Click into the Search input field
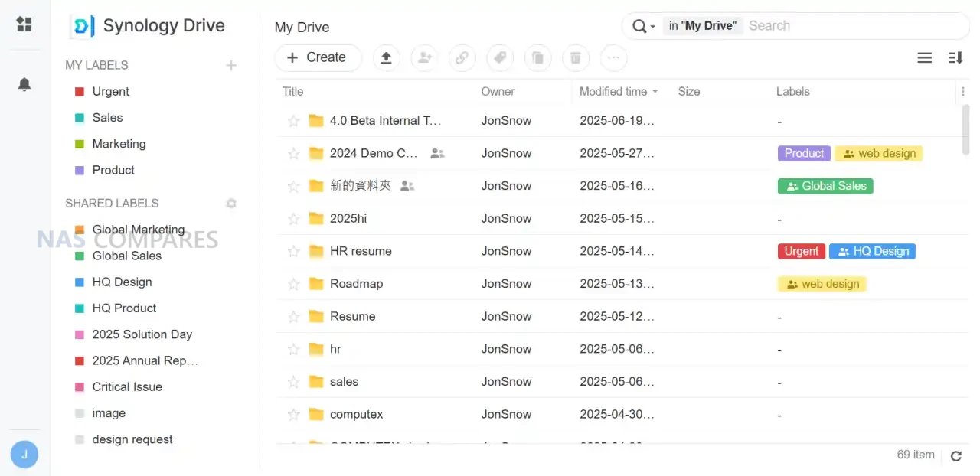 [850, 26]
